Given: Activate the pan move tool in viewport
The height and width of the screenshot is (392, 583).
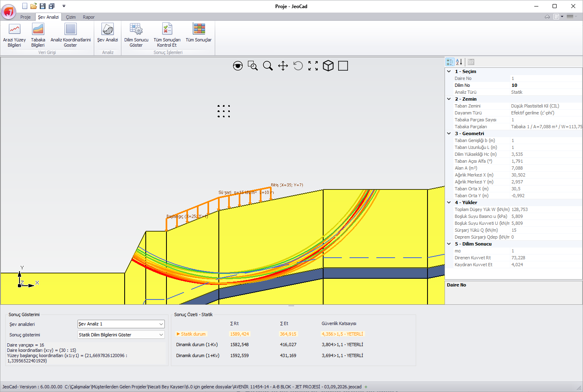Looking at the screenshot, I should point(283,66).
